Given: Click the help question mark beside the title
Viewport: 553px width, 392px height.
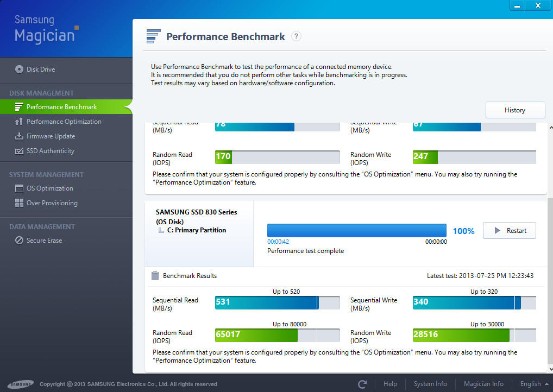Looking at the screenshot, I should pos(296,36).
